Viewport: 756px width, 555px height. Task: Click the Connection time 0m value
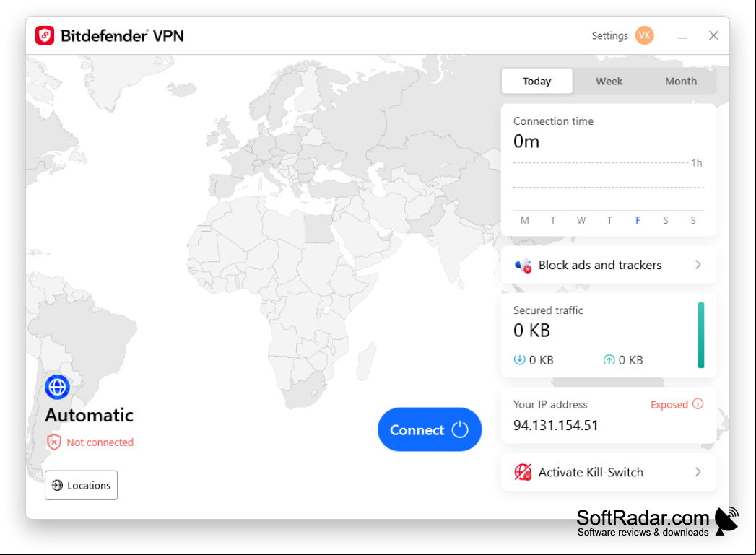click(x=526, y=141)
